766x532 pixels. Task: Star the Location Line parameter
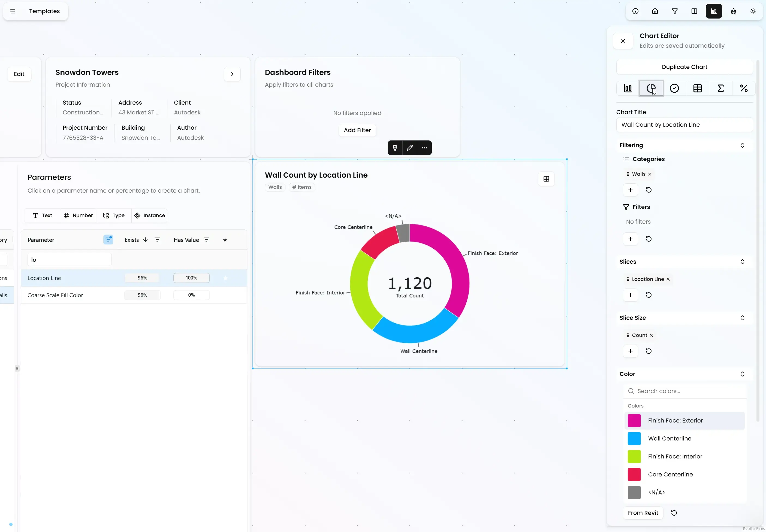(x=225, y=278)
